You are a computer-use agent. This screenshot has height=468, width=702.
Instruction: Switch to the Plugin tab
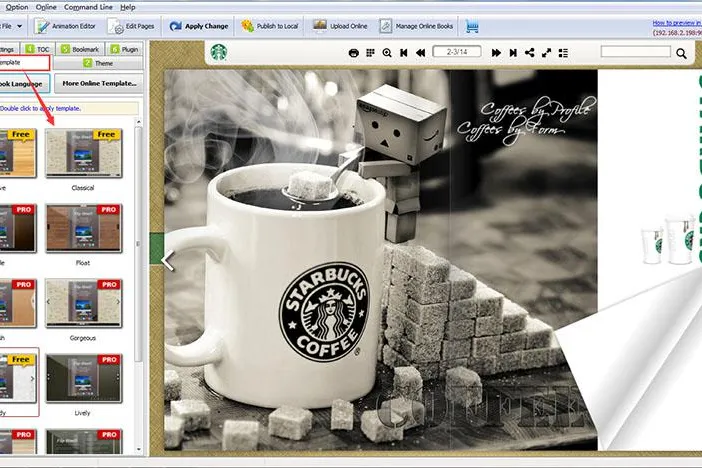pyautogui.click(x=124, y=49)
